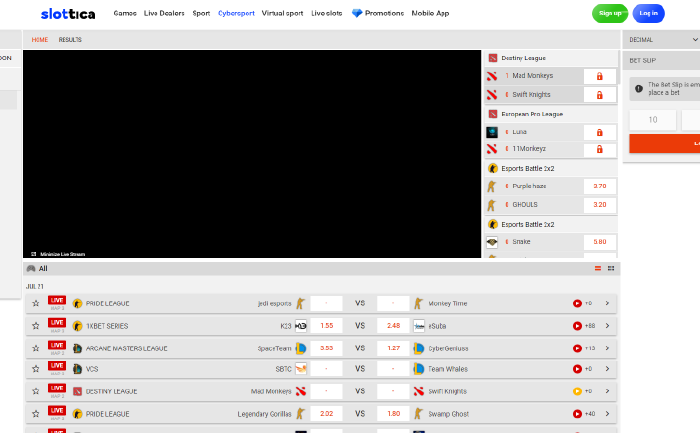Click the Snake team logo
Image resolution: width=700 pixels, height=433 pixels.
(492, 242)
